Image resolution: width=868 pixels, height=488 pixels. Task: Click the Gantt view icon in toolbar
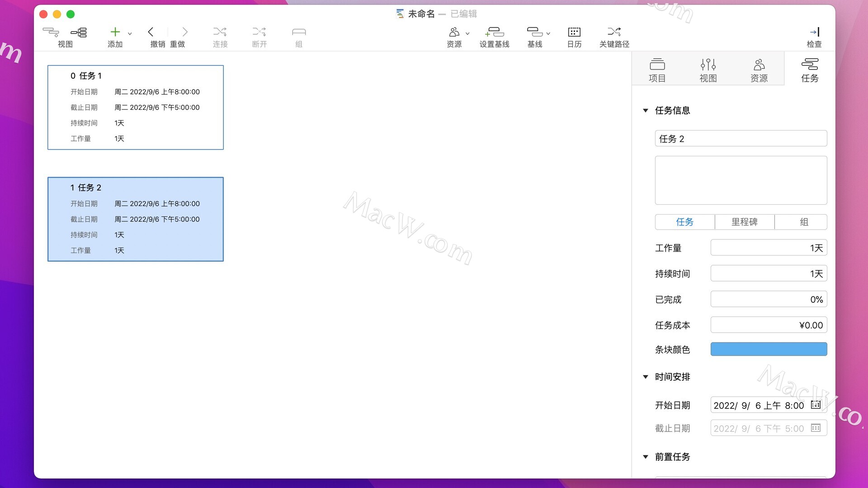click(x=51, y=32)
